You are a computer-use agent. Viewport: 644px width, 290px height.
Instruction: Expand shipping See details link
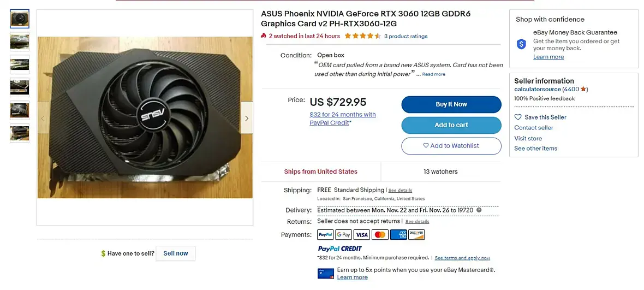(400, 191)
